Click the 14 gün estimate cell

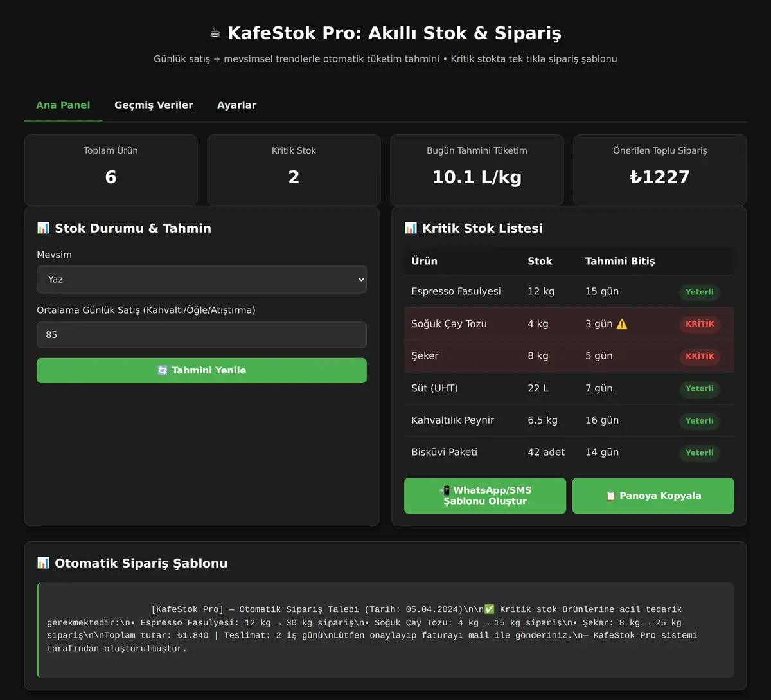(x=602, y=452)
